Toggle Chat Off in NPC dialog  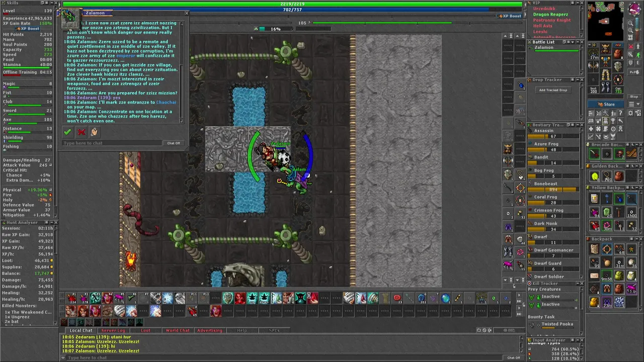pos(174,143)
